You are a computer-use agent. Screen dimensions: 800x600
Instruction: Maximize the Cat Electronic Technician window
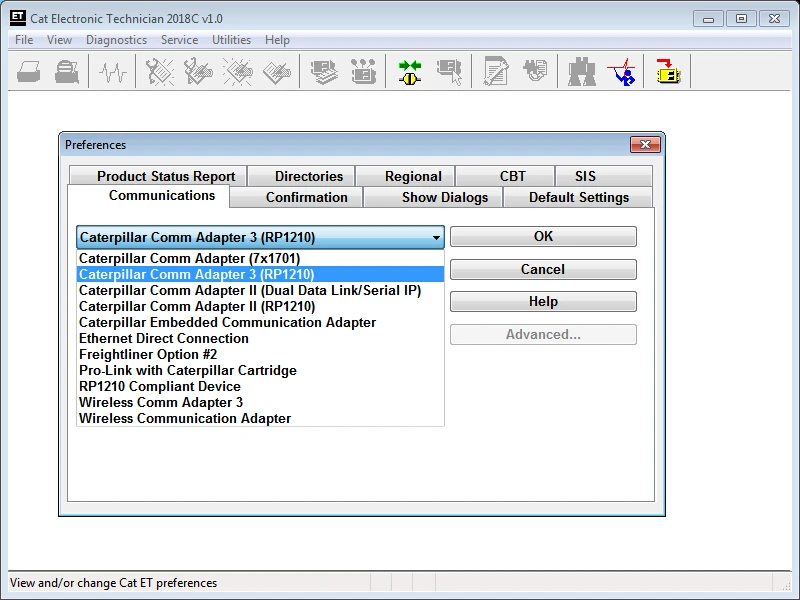pyautogui.click(x=741, y=19)
